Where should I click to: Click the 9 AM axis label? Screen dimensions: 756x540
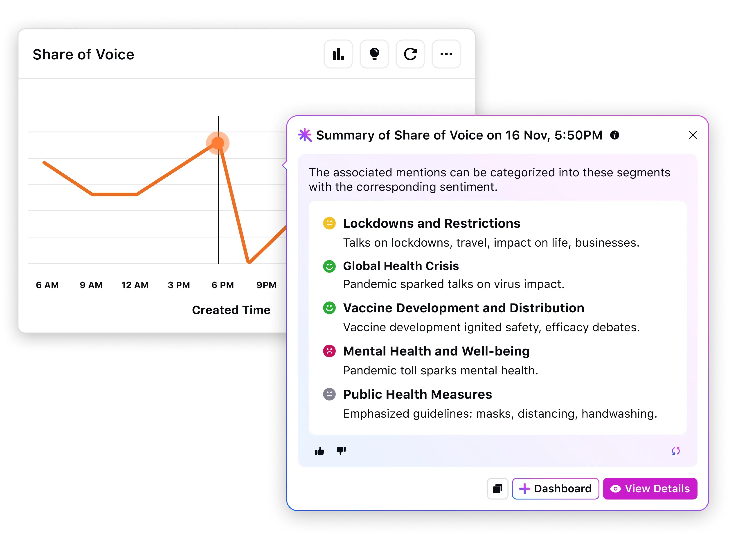point(91,285)
